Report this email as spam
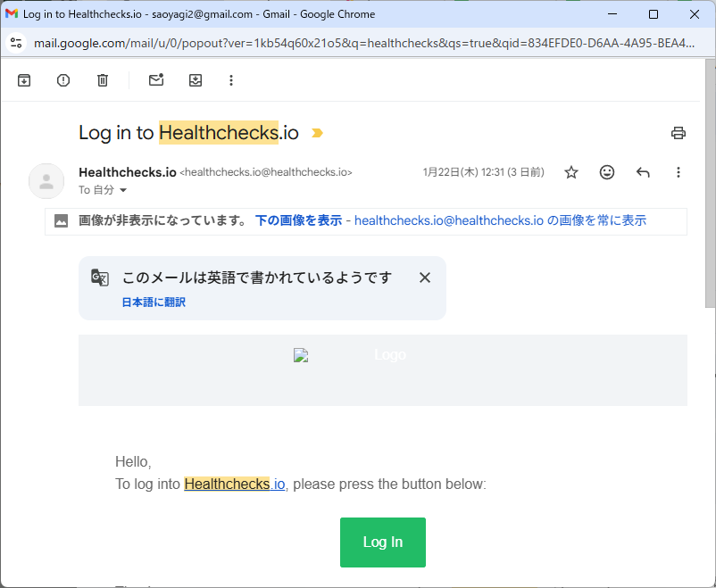Image resolution: width=716 pixels, height=588 pixels. pyautogui.click(x=63, y=80)
